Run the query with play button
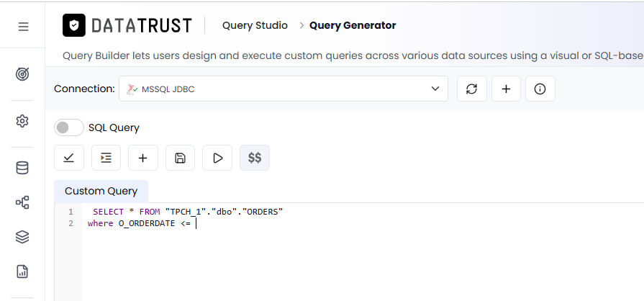Screen dimensions: 644x301 (217, 158)
